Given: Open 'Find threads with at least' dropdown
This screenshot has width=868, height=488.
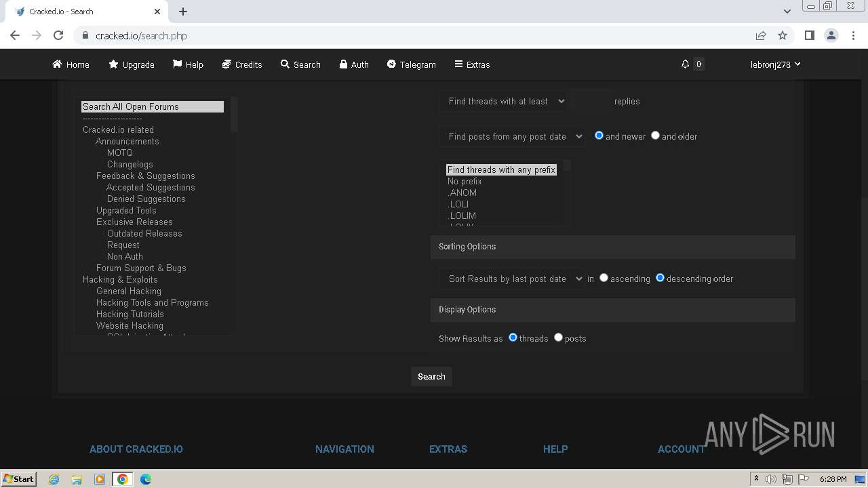Looking at the screenshot, I should [x=504, y=101].
